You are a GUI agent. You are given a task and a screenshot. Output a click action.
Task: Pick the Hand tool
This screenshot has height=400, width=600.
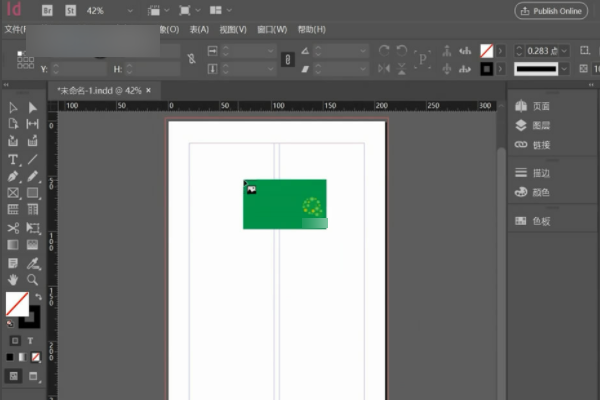13,279
